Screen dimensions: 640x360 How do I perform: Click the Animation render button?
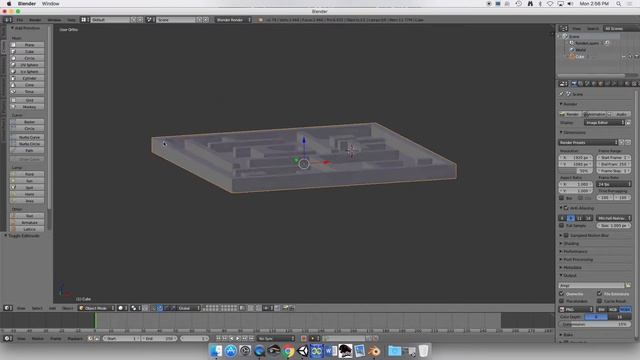tap(596, 114)
